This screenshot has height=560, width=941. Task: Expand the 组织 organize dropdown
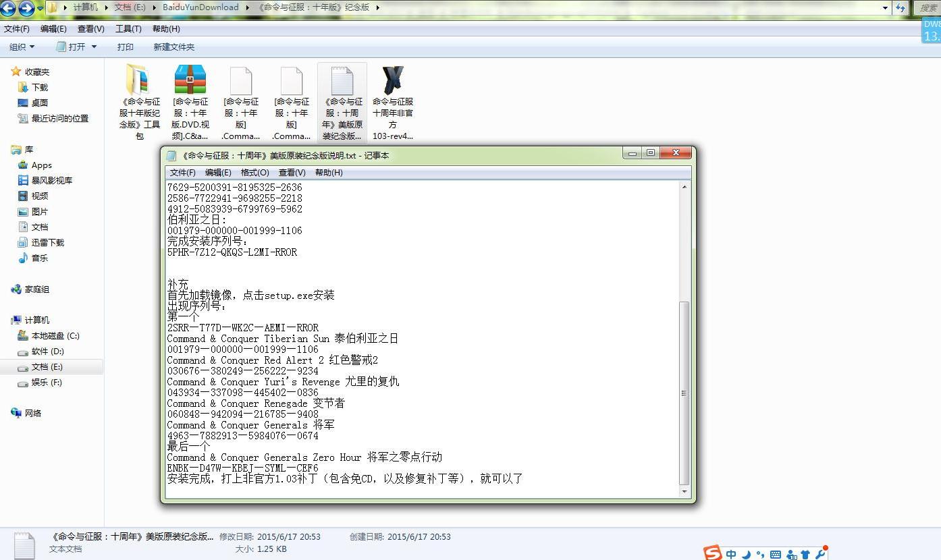[x=22, y=47]
